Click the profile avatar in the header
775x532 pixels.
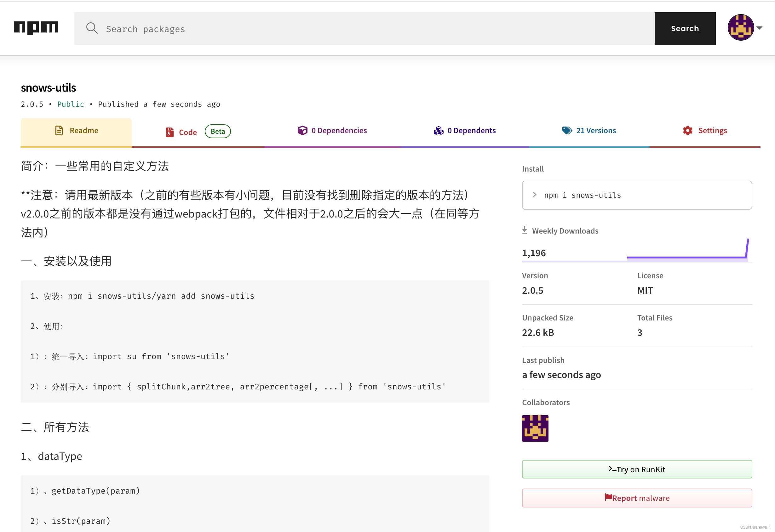coord(741,27)
